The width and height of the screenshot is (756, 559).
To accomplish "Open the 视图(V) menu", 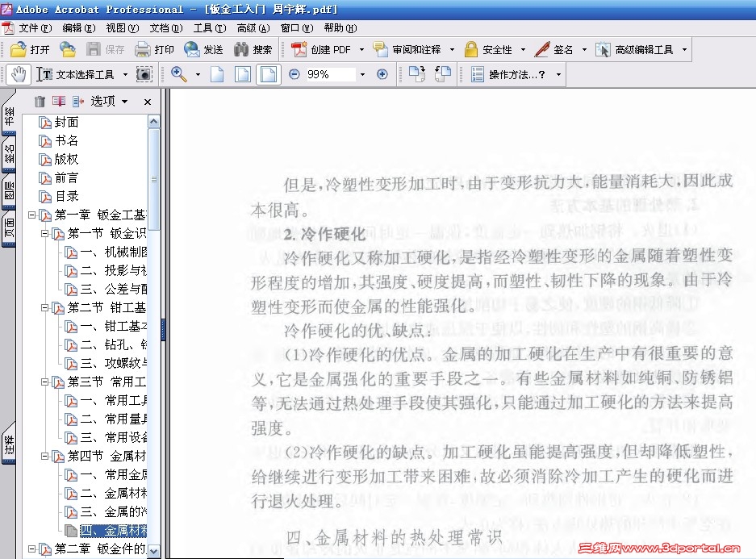I will [123, 28].
